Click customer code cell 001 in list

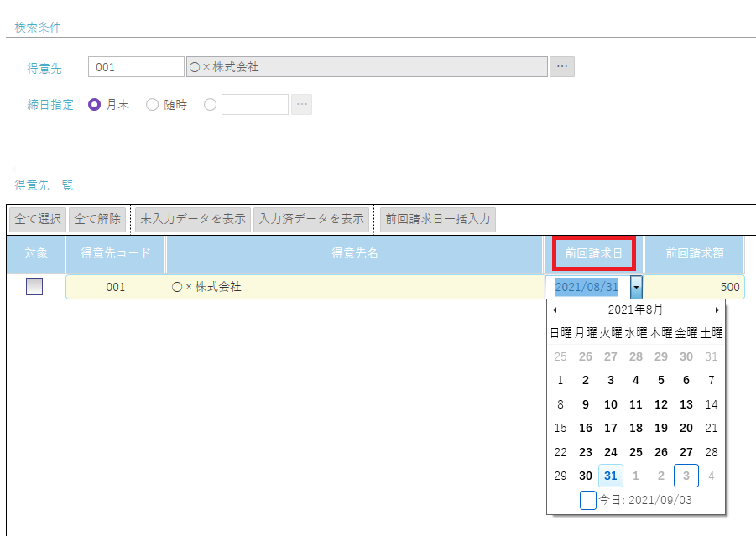coord(116,287)
